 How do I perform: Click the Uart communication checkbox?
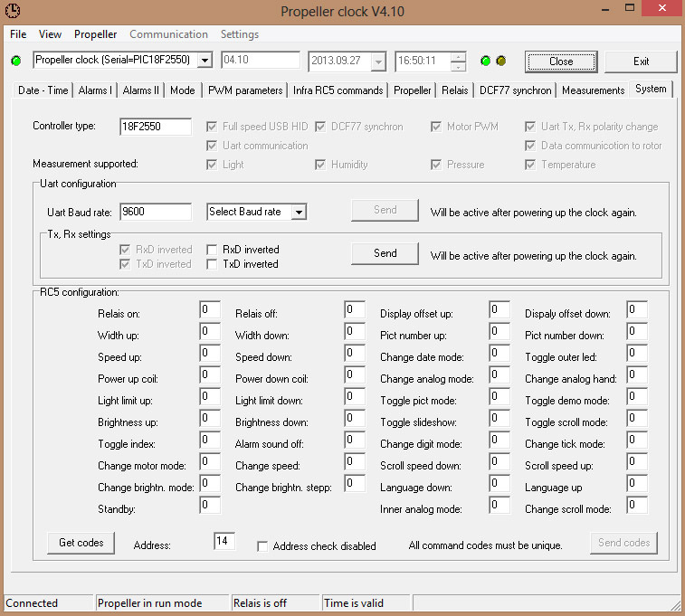212,146
